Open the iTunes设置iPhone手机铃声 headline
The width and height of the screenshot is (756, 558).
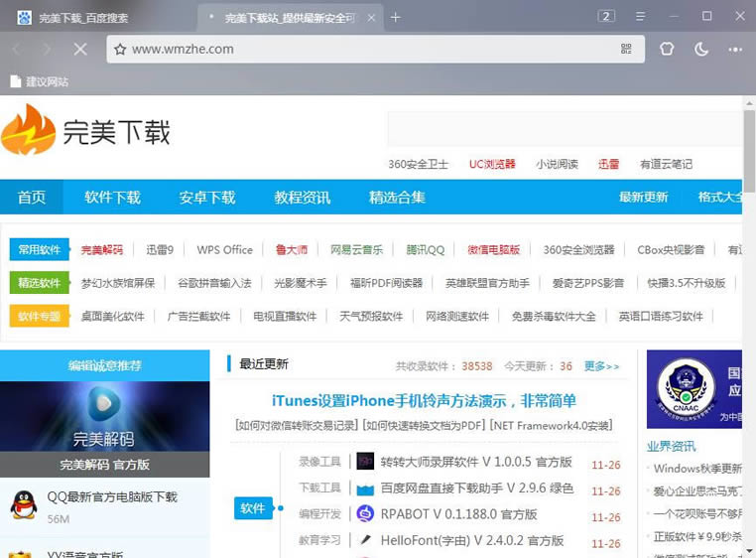(x=424, y=401)
